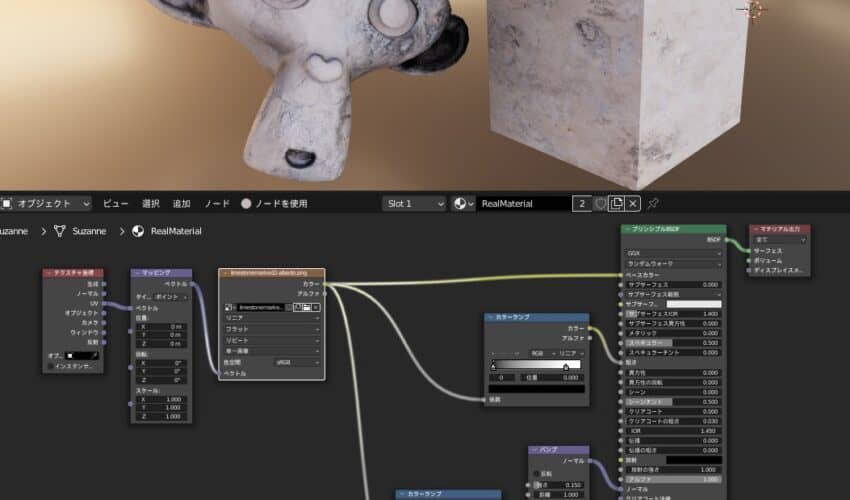
Task: Open the ノード menu
Action: coord(217,204)
